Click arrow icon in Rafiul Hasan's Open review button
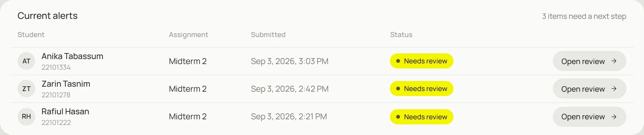This screenshot has width=644, height=135. click(613, 116)
